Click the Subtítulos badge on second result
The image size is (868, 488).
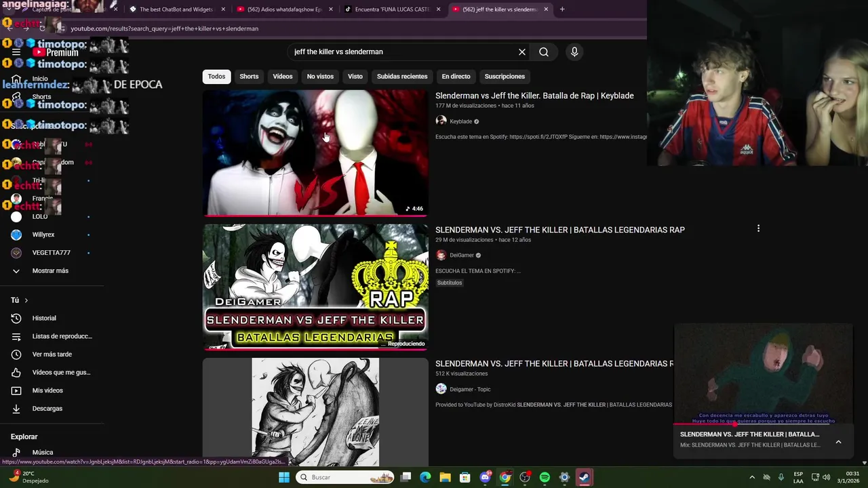(450, 283)
